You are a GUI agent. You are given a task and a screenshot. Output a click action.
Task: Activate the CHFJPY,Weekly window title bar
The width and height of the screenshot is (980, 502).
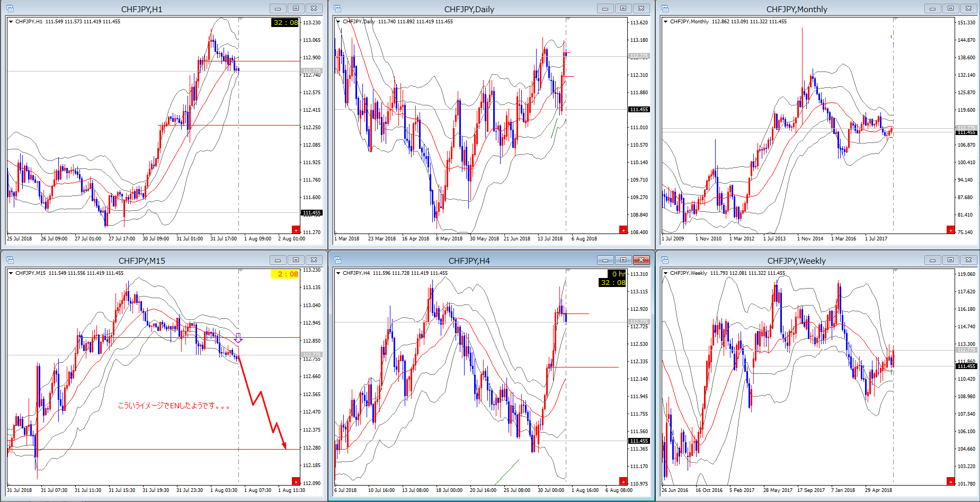tap(796, 261)
